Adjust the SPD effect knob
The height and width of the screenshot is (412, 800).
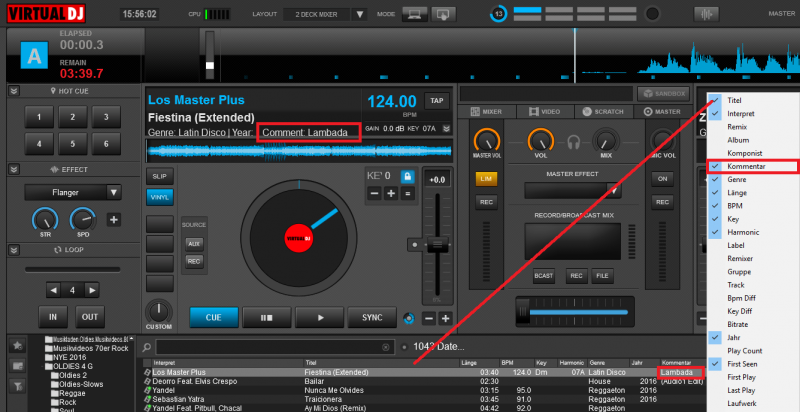click(83, 219)
